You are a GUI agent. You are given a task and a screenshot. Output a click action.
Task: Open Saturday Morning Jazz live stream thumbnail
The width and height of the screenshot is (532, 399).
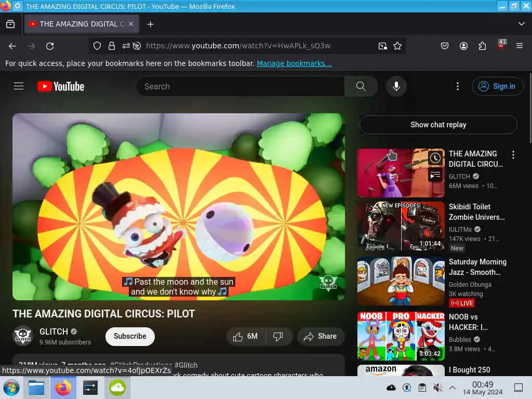pos(401,281)
